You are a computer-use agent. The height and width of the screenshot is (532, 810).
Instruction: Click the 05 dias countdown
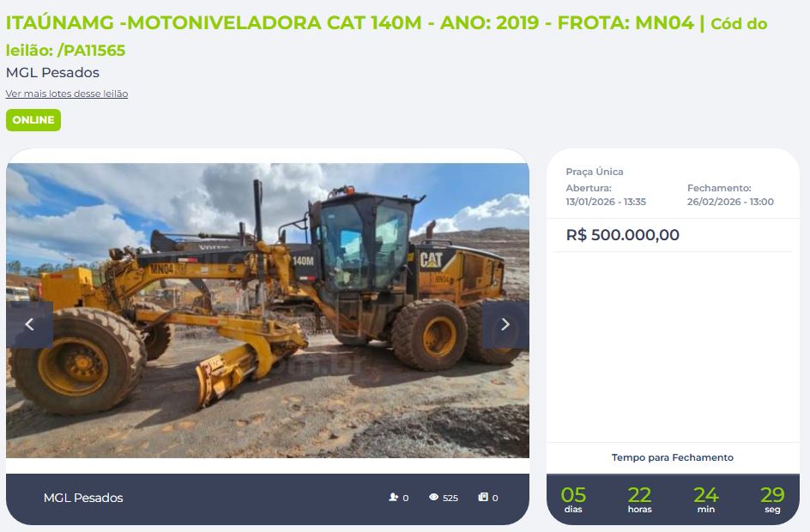coord(573,499)
